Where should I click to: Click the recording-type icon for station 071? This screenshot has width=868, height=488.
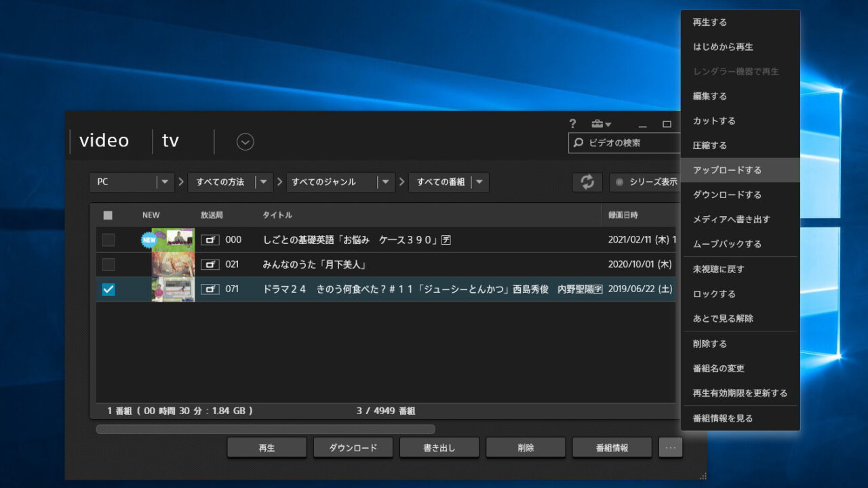(210, 289)
